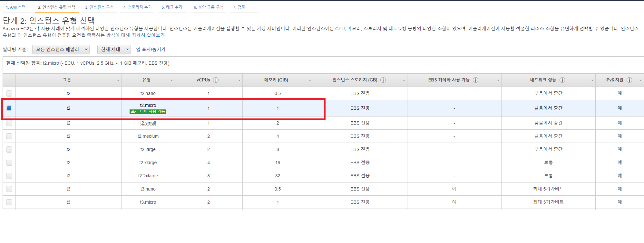The width and height of the screenshot is (644, 243).
Task: Open info icon beside EBS 최적화 사용 가능 header
Action: pyautogui.click(x=475, y=80)
